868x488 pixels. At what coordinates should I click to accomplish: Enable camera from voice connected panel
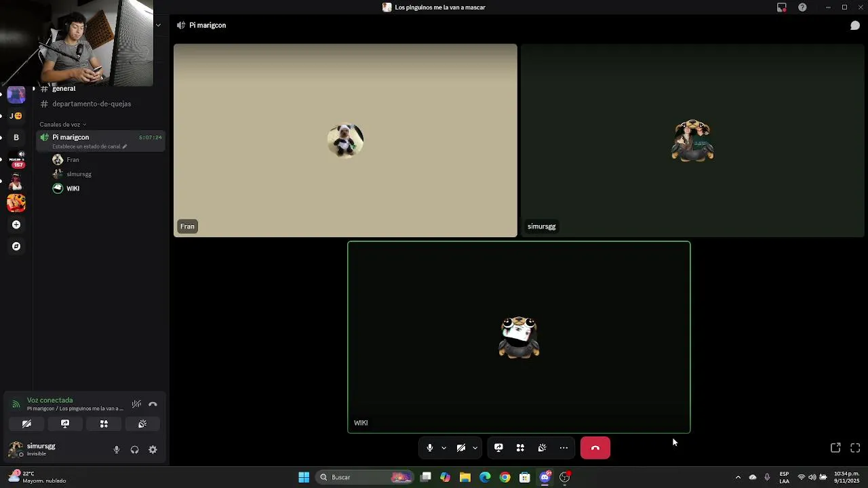pyautogui.click(x=26, y=424)
